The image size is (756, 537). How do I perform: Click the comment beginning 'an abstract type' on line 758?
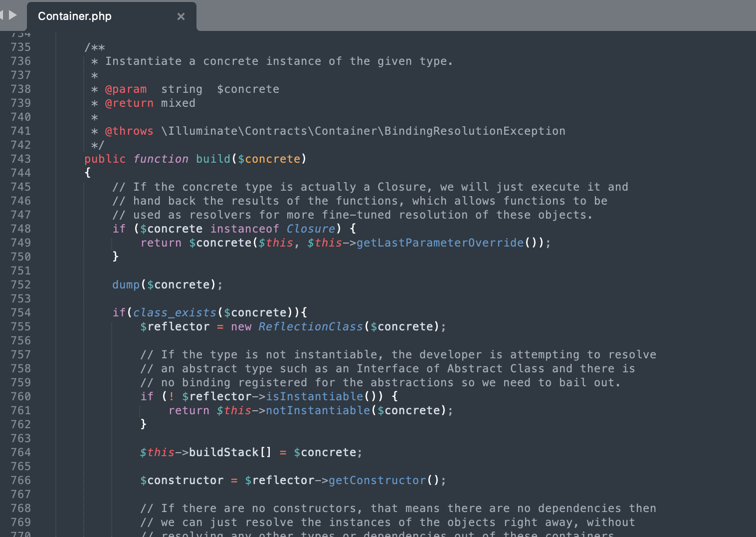coord(387,368)
